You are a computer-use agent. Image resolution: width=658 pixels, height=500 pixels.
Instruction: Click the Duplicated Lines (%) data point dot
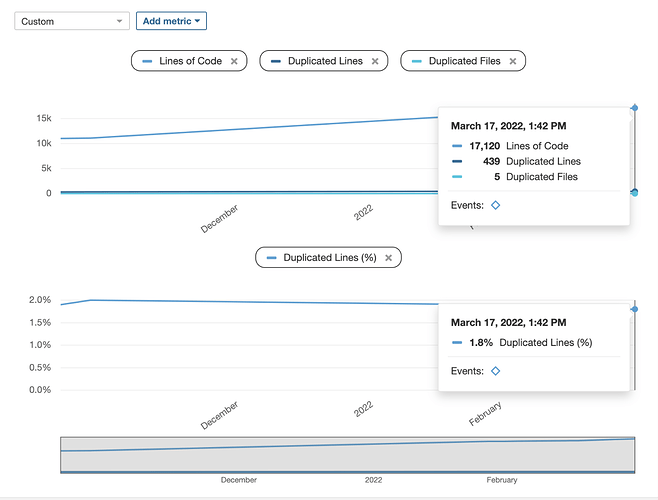(x=634, y=309)
